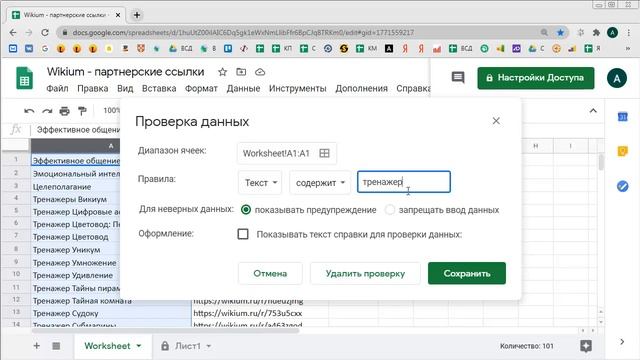Open the Текст criteria dropdown

pyautogui.click(x=260, y=182)
